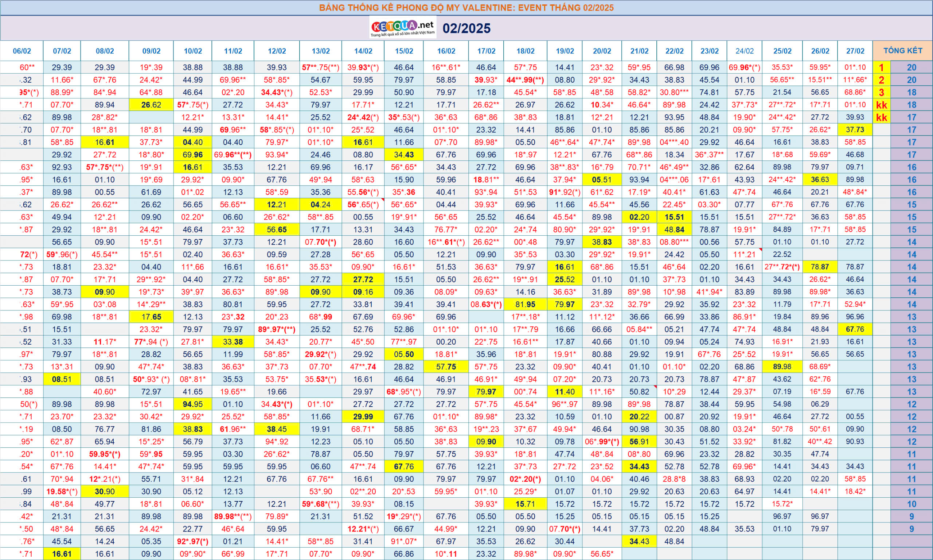Click cell '04***.06' under 22/02
The image size is (933, 560).
pos(675,180)
